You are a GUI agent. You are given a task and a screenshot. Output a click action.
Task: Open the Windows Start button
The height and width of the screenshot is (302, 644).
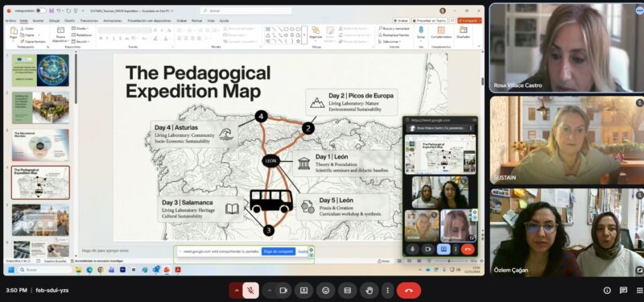pyautogui.click(x=11, y=270)
